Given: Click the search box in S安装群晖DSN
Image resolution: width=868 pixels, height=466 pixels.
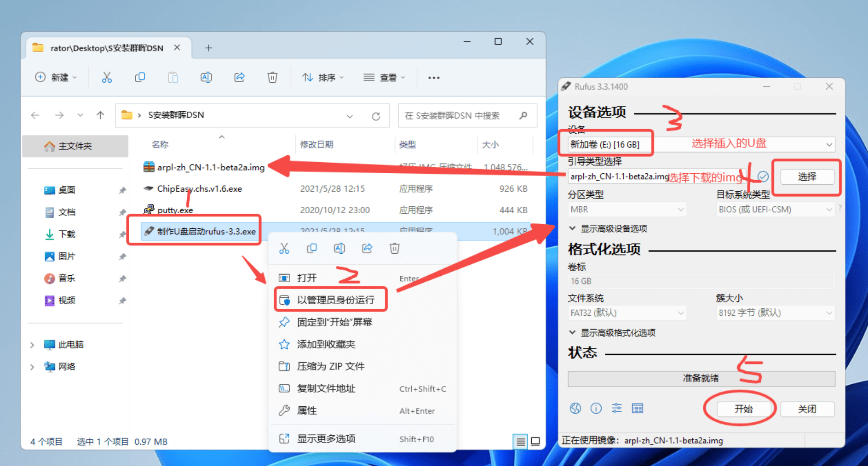Looking at the screenshot, I should tap(460, 116).
